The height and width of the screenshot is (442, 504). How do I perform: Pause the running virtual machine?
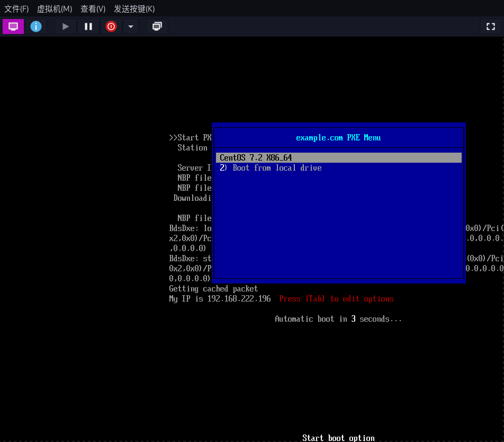(88, 26)
